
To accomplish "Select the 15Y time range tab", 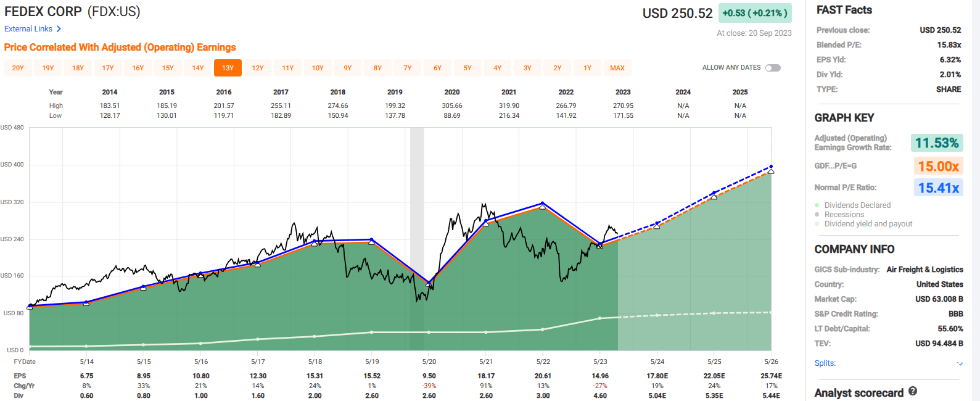I will point(168,68).
